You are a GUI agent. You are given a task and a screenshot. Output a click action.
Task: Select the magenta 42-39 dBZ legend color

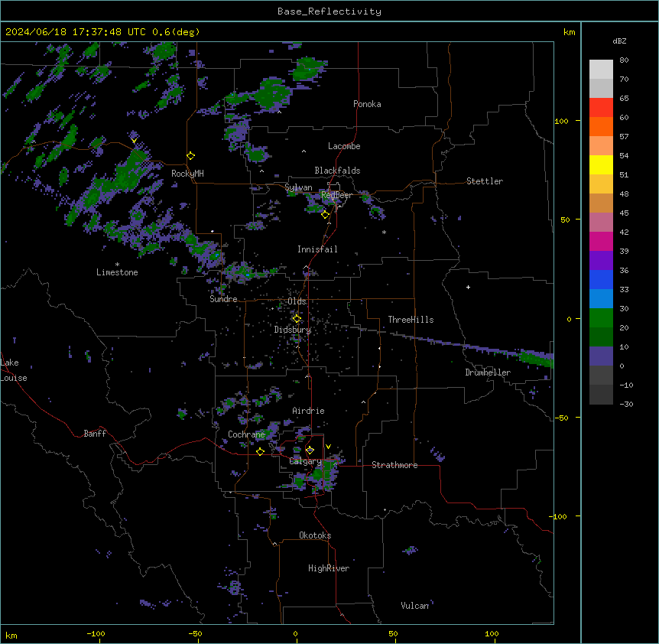[x=601, y=241]
